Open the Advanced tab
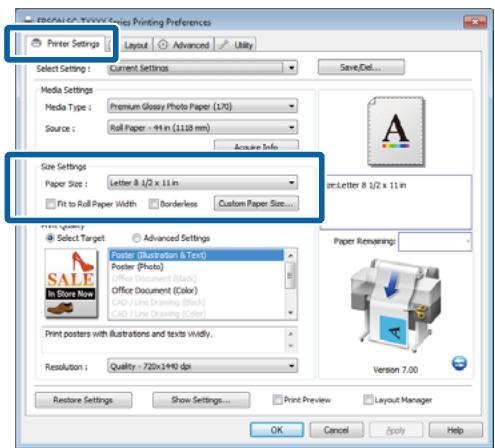This screenshot has height=448, width=495. point(184,45)
